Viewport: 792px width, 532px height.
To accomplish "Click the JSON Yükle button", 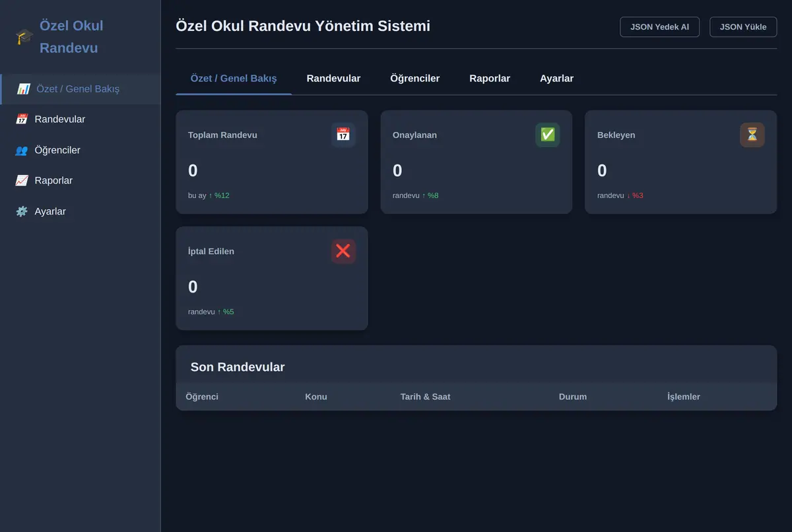I will tap(743, 27).
